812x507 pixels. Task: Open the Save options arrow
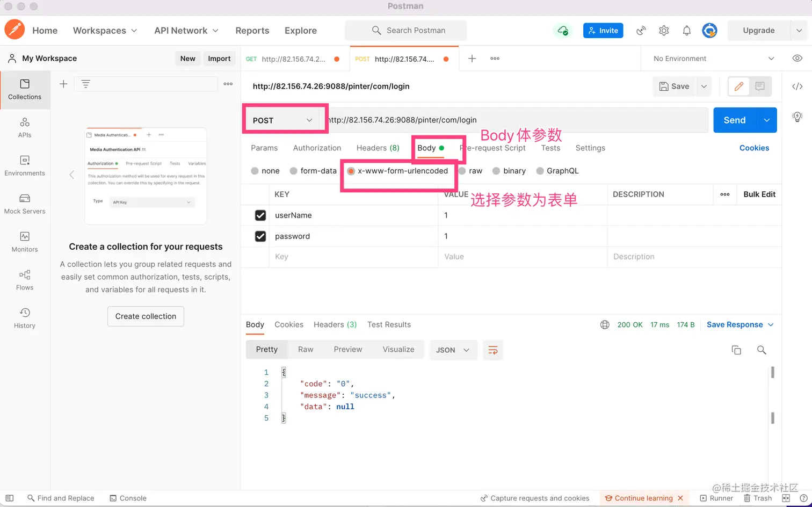click(704, 86)
